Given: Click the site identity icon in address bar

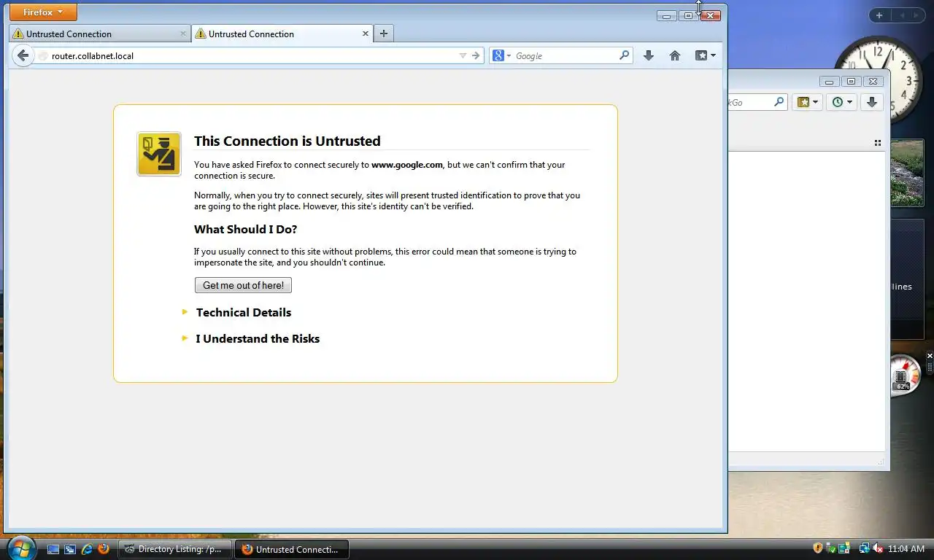Looking at the screenshot, I should click(x=43, y=56).
